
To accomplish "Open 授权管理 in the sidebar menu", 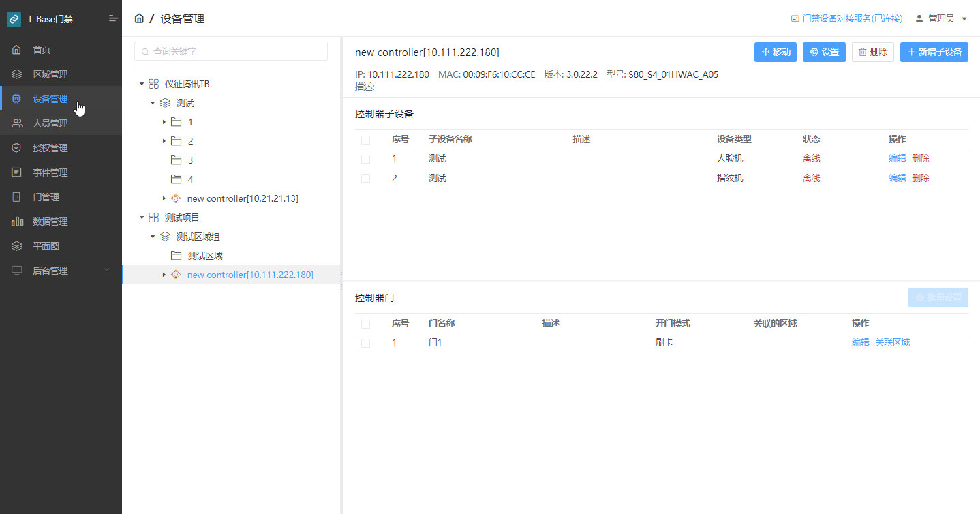I will pyautogui.click(x=61, y=148).
